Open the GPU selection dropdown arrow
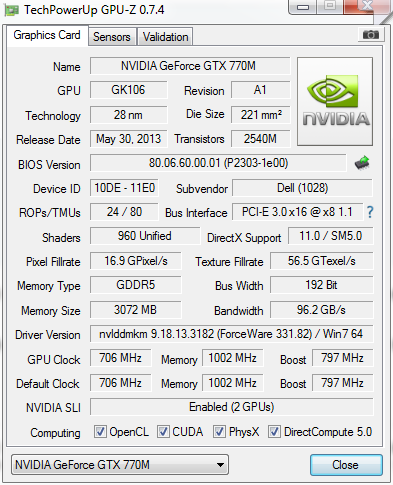 click(x=220, y=465)
